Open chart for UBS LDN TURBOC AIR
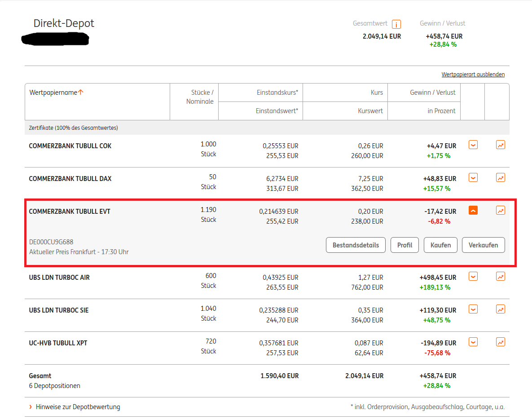 tap(500, 277)
